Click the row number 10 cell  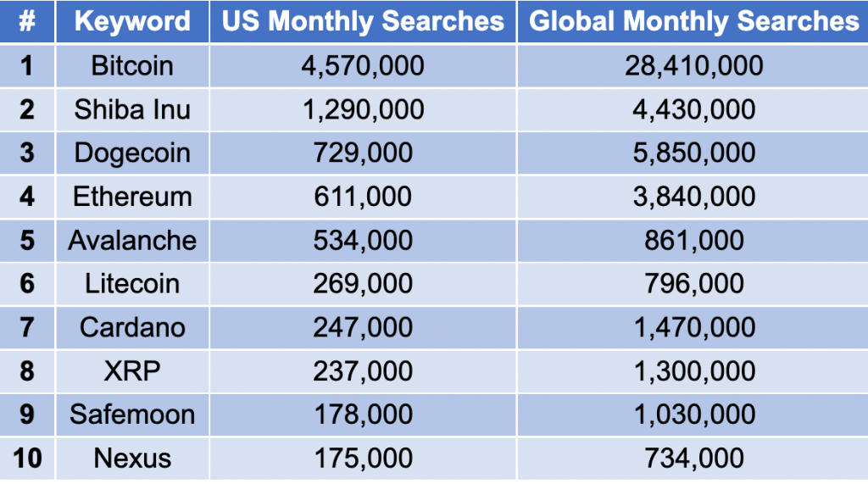pyautogui.click(x=27, y=458)
